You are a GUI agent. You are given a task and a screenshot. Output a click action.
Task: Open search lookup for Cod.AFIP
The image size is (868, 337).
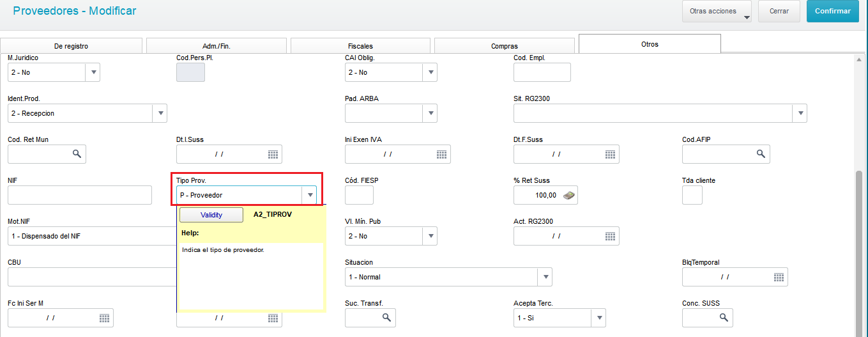pos(761,154)
